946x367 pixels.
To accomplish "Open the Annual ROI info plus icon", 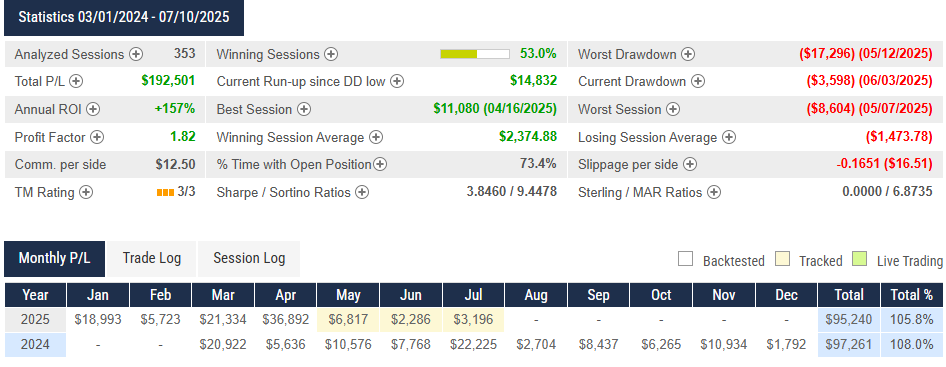I will coord(93,109).
